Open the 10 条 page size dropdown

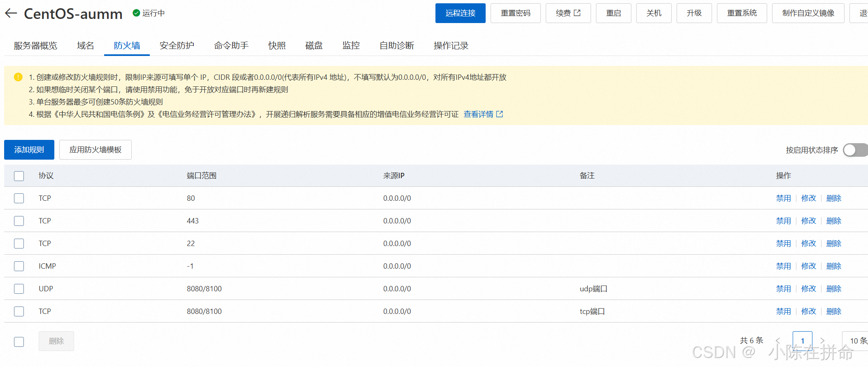(857, 341)
